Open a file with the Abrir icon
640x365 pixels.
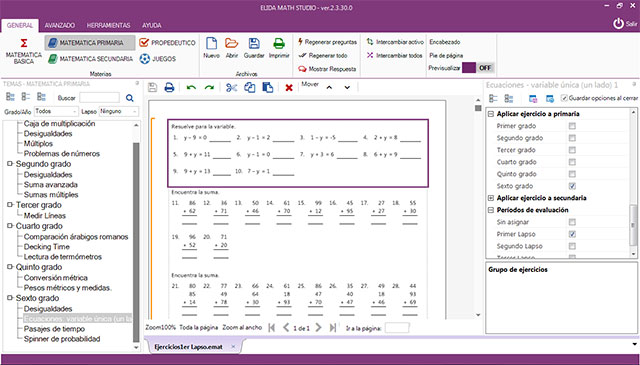[231, 43]
